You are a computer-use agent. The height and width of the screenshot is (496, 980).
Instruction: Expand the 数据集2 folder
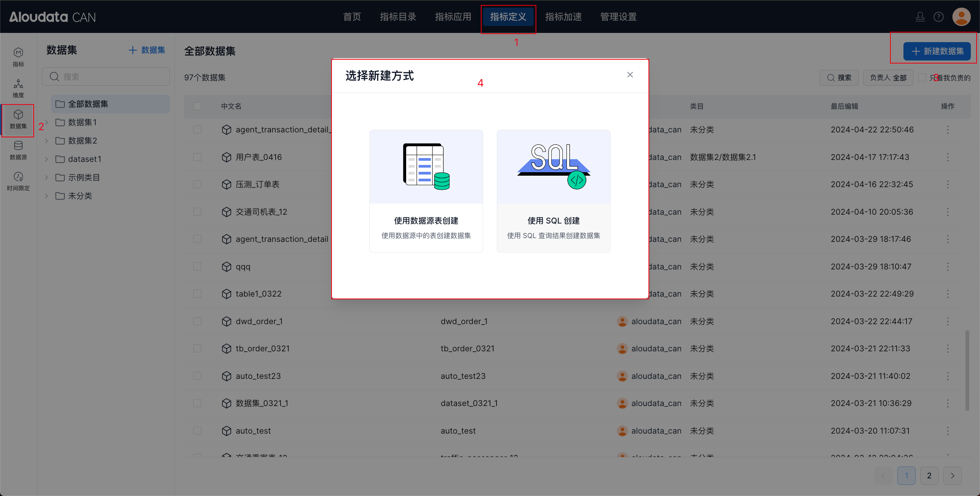point(47,141)
